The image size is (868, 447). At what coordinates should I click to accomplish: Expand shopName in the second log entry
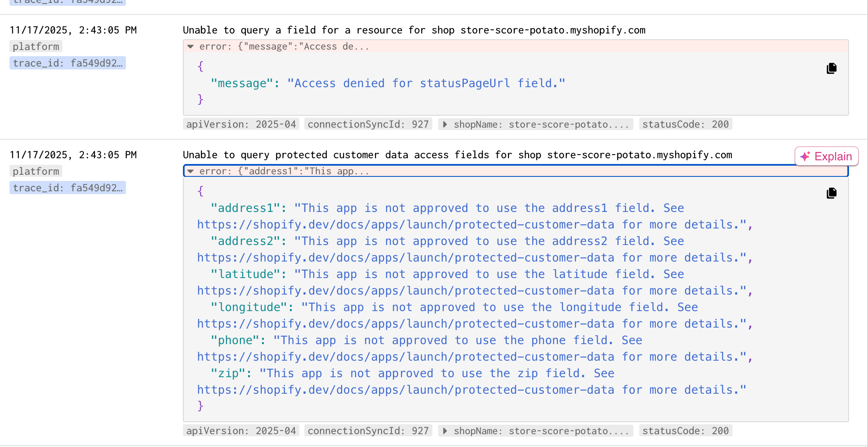[444, 431]
